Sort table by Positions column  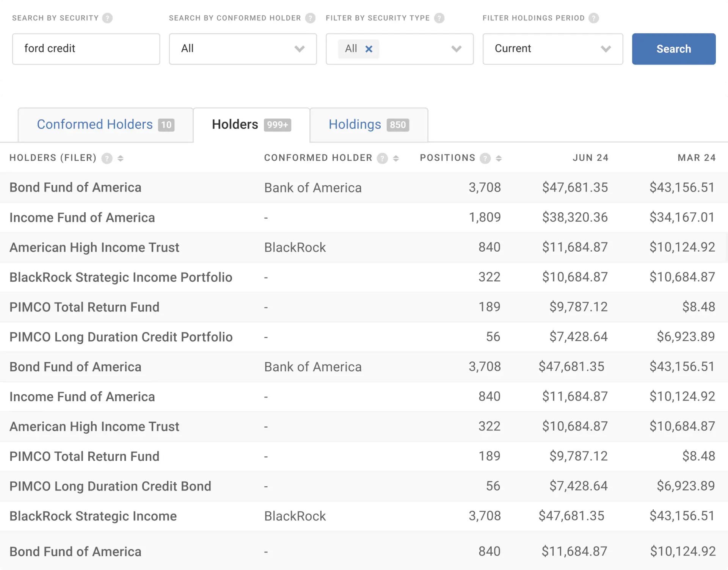(499, 158)
